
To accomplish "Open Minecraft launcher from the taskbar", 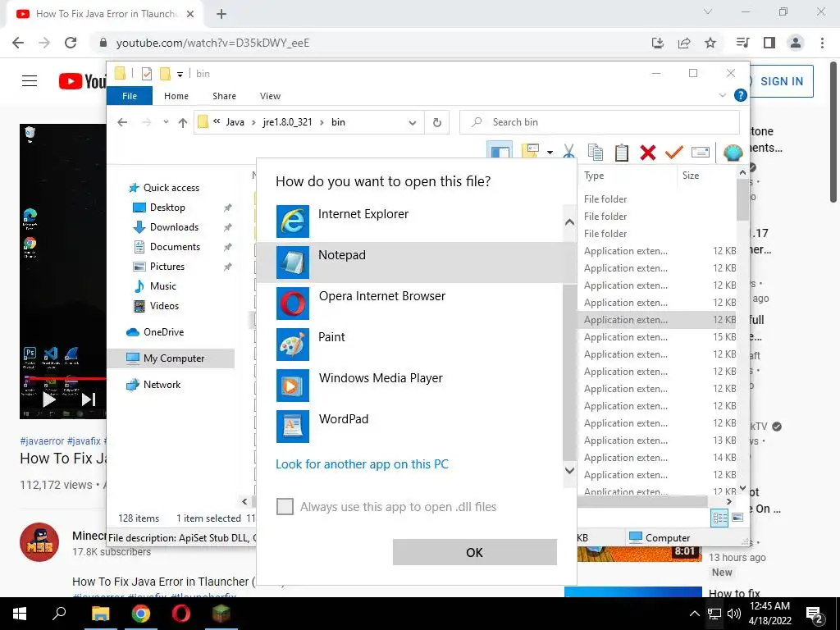I will click(221, 614).
